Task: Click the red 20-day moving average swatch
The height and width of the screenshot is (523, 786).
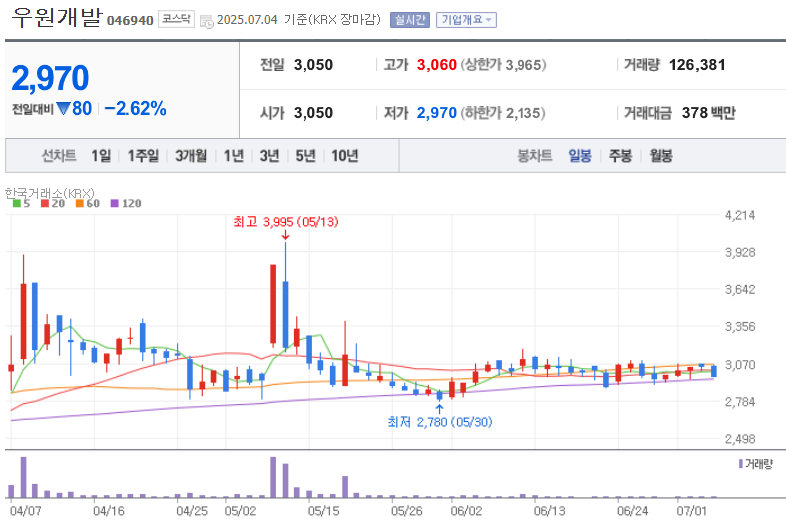Action: (45, 204)
